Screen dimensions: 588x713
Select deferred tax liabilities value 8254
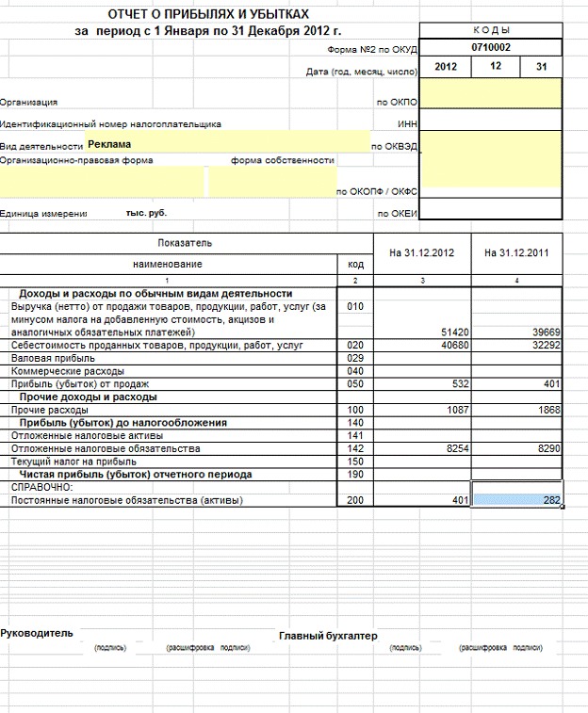425,449
